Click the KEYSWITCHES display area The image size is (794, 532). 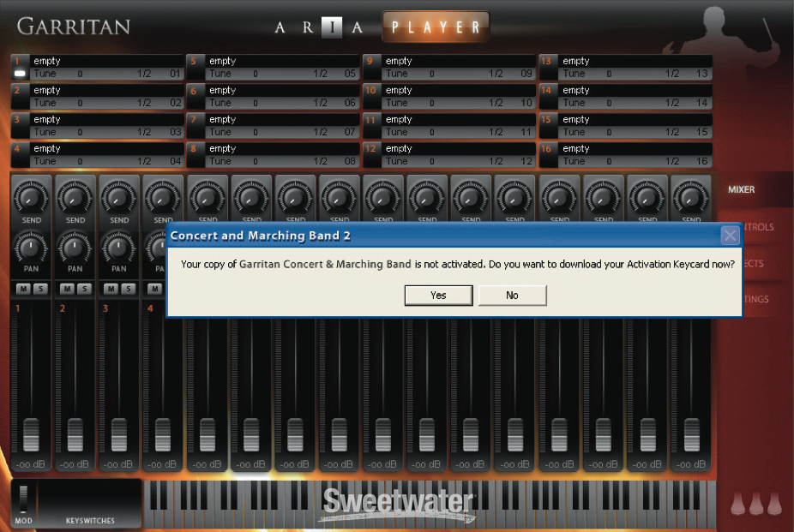pyautogui.click(x=90, y=501)
